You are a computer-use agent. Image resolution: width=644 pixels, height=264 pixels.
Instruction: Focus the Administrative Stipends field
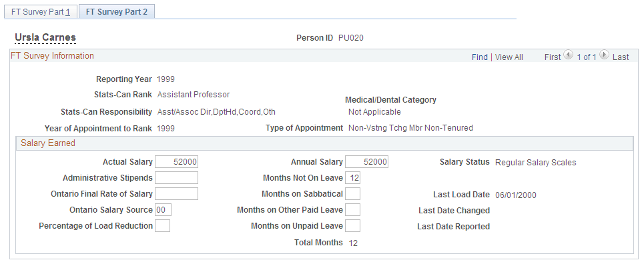[176, 178]
